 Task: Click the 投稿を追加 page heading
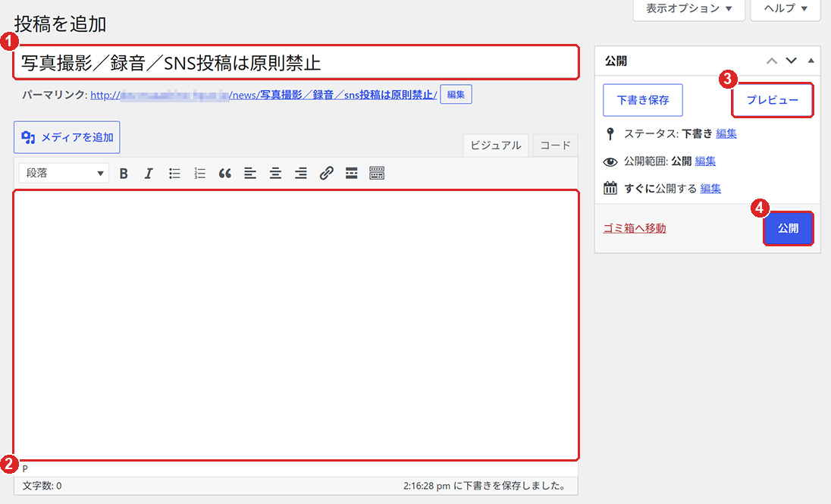[x=60, y=24]
